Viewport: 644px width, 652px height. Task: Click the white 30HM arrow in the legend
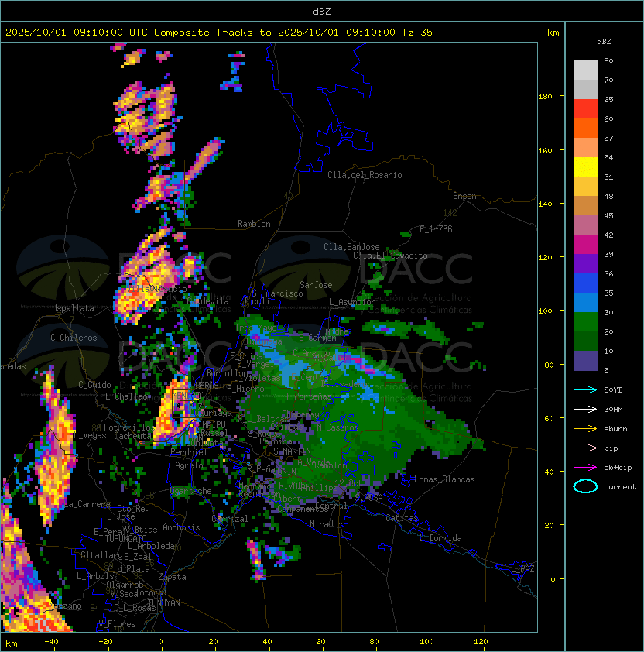585,409
